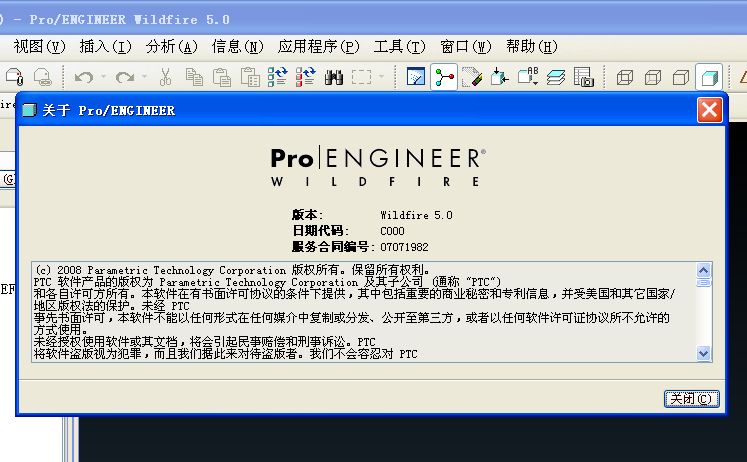Click the 'Wildfire 5.0' version value
The height and width of the screenshot is (462, 747).
tap(416, 215)
